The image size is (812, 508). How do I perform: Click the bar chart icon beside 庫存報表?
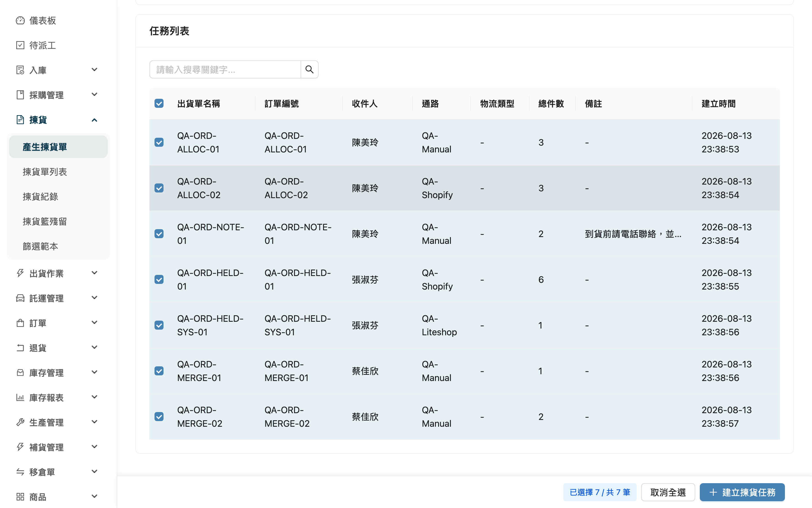pos(20,397)
